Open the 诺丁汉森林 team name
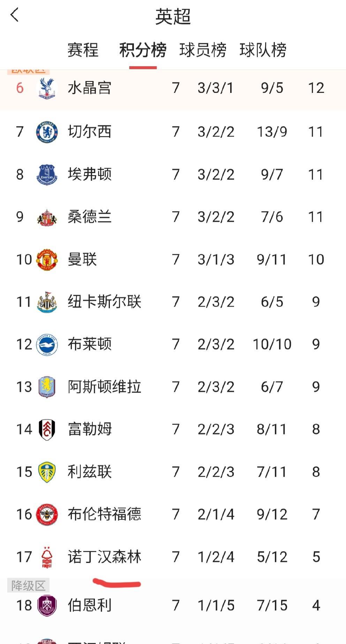 coord(104,557)
